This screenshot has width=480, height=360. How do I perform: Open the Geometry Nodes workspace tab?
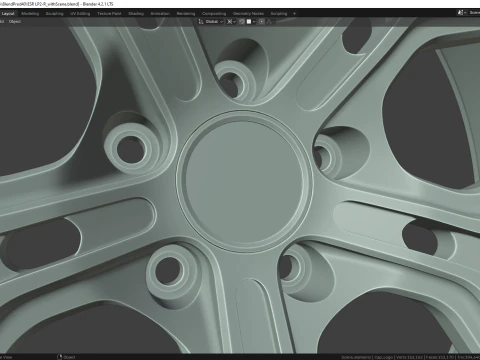248,14
